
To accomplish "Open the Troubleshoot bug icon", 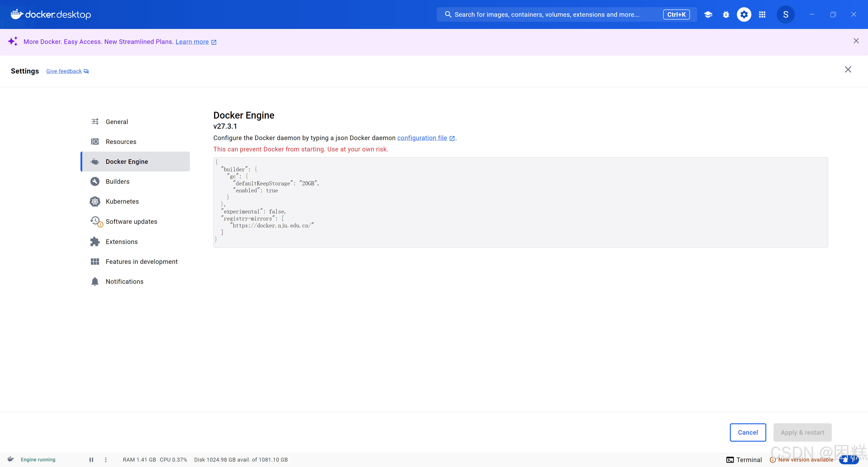I will [x=726, y=14].
